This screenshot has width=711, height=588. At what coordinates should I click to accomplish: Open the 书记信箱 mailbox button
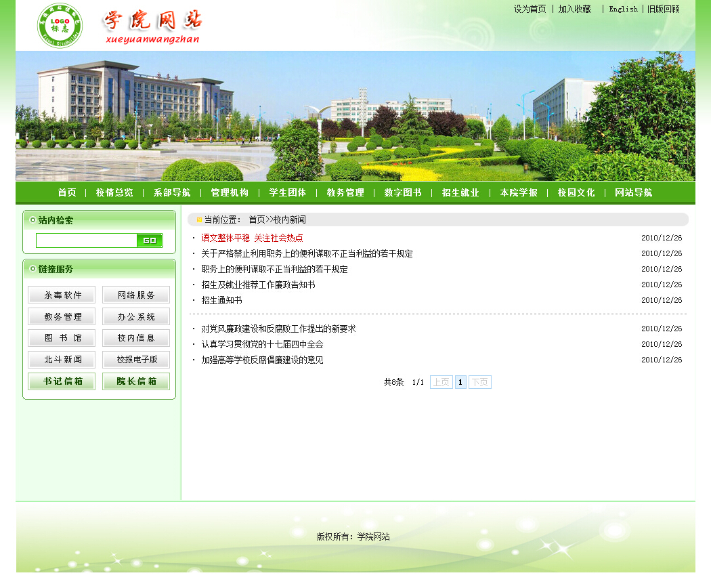(x=62, y=381)
